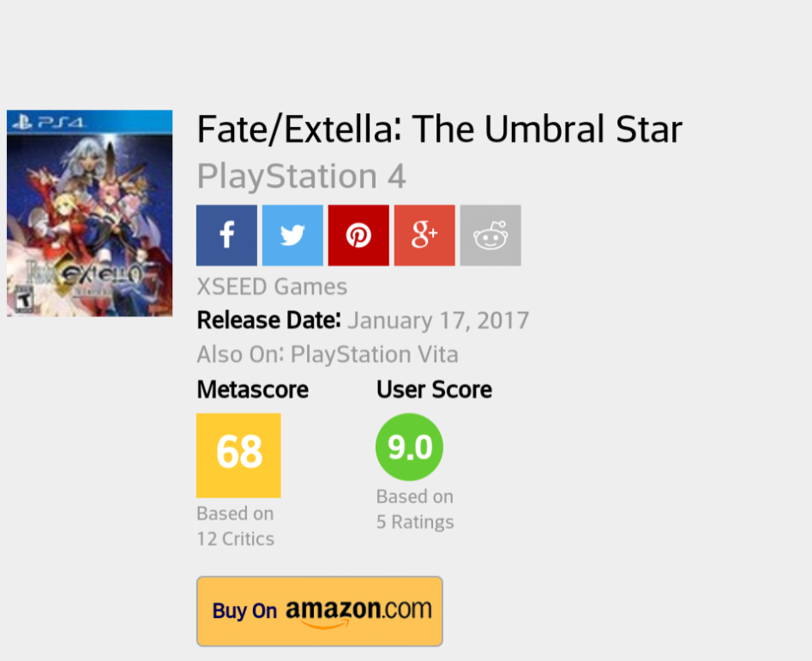Image resolution: width=812 pixels, height=661 pixels.
Task: Tweet this game via Twitter icon
Action: (x=292, y=235)
